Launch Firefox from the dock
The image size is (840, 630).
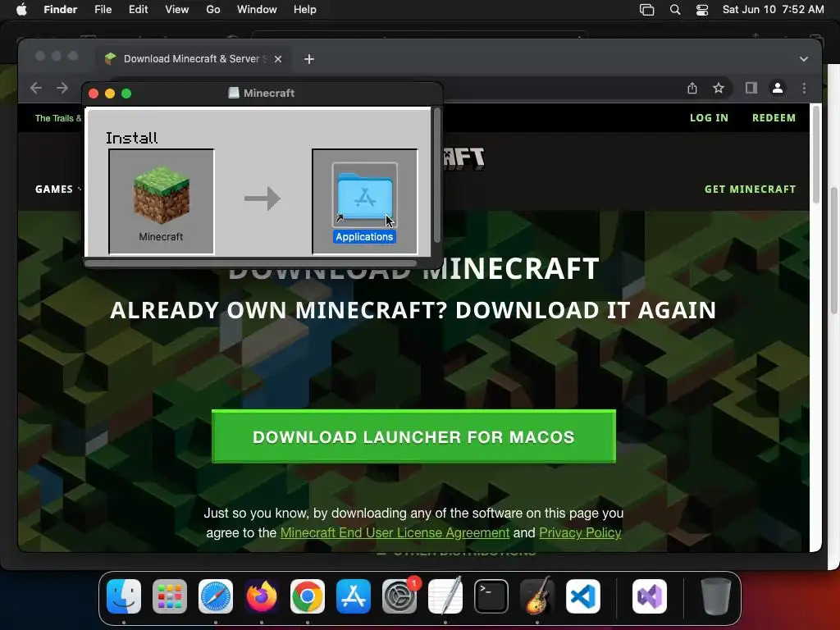262,596
